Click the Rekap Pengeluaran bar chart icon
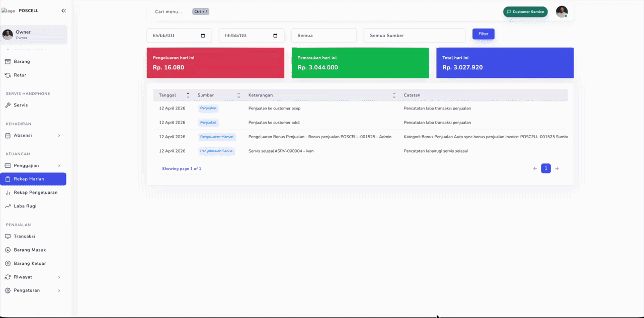This screenshot has width=644, height=318. [8, 192]
